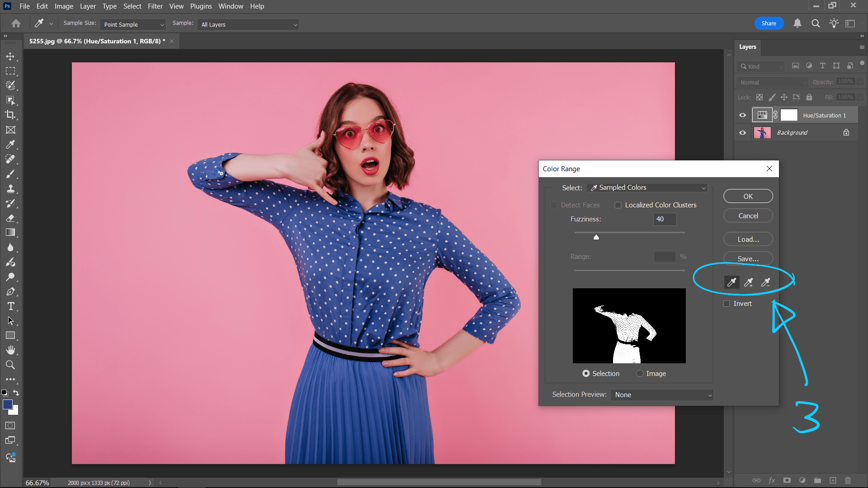Select the Rectangle shape tool
868x488 pixels.
click(10, 335)
